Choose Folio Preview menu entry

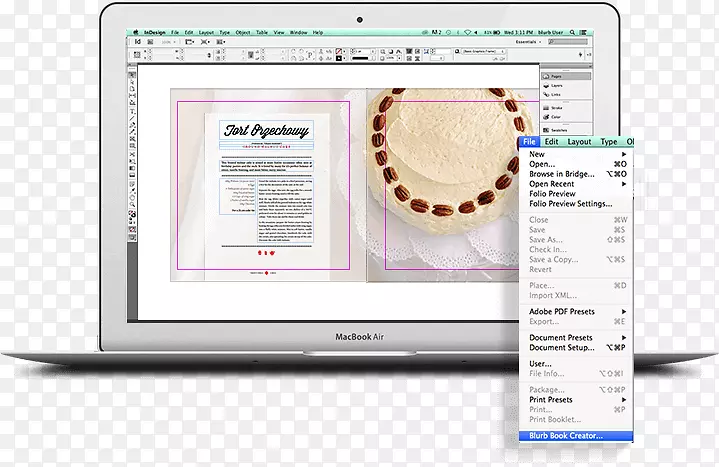click(576, 194)
